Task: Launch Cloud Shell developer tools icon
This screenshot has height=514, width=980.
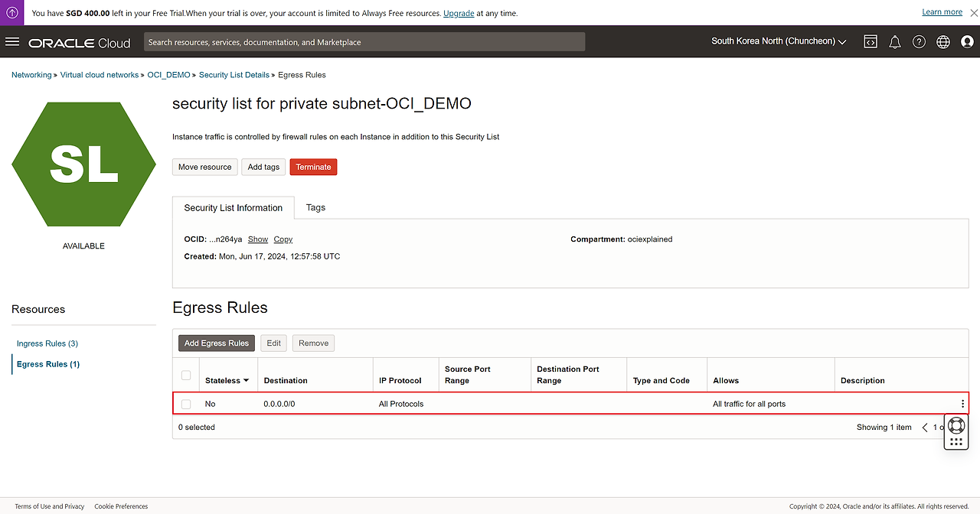Action: point(871,42)
